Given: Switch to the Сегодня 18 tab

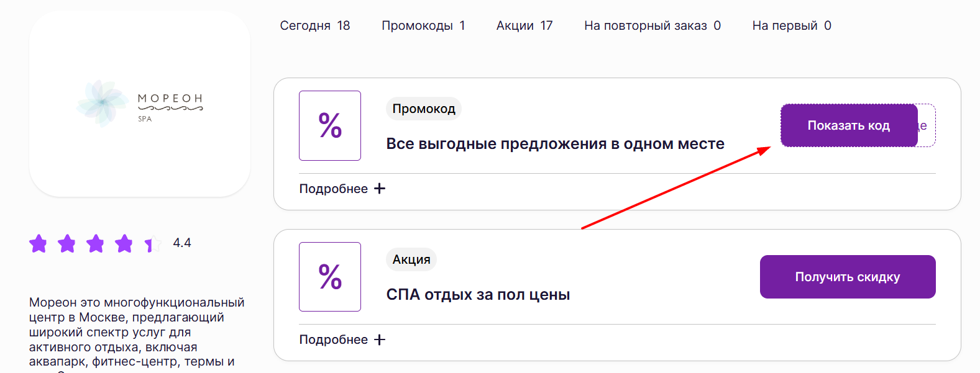Looking at the screenshot, I should pyautogui.click(x=316, y=25).
